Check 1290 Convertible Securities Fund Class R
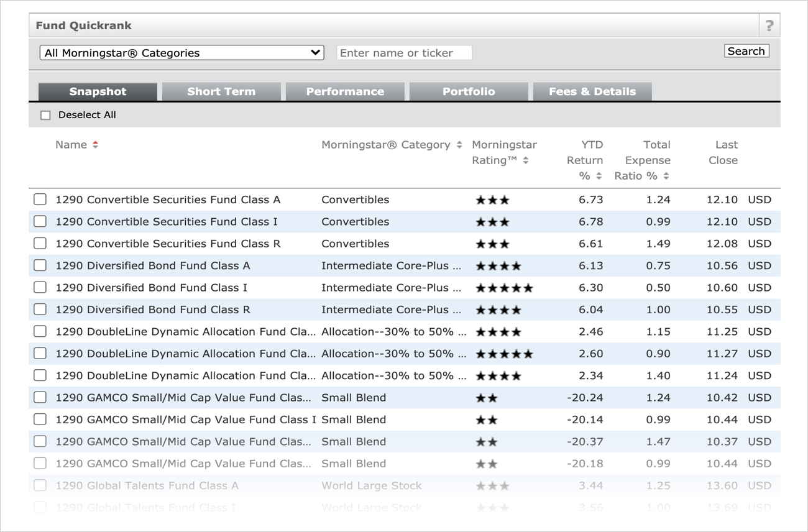 (x=40, y=244)
